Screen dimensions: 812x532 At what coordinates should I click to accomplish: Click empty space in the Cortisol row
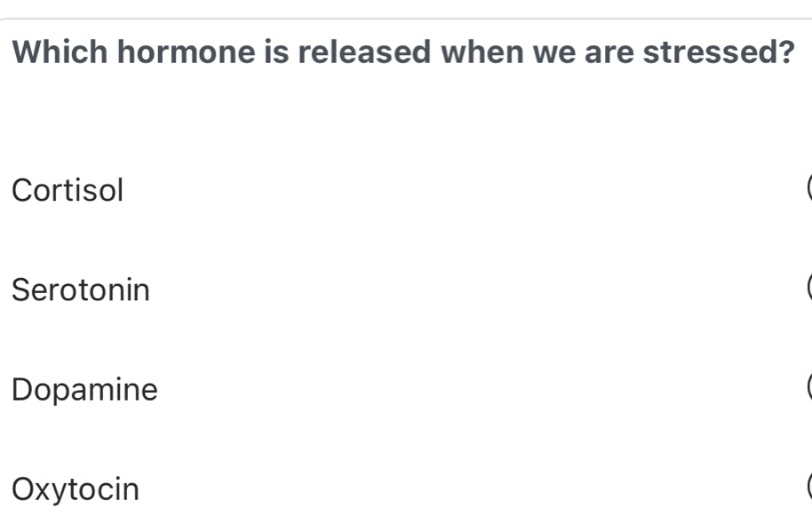(x=444, y=191)
